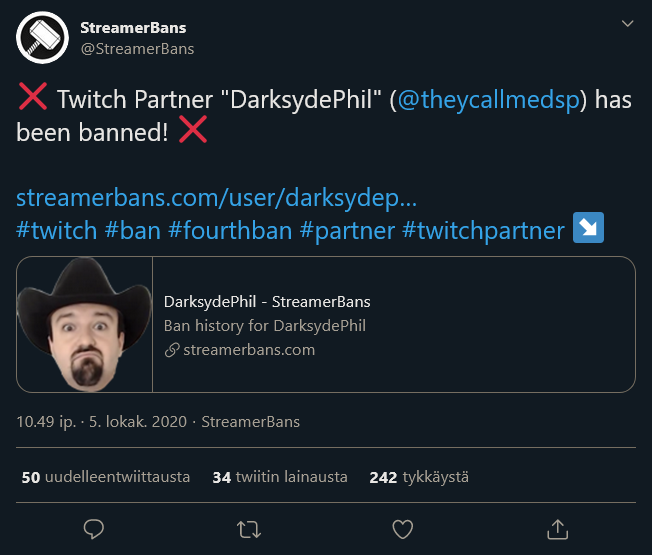
Task: Show the 242 tykkäystä likes list
Action: coord(419,478)
